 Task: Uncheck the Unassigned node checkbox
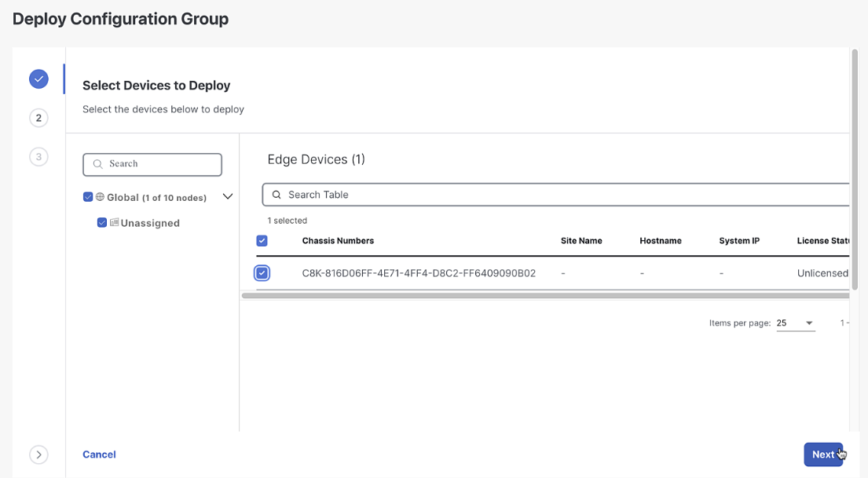pos(102,222)
